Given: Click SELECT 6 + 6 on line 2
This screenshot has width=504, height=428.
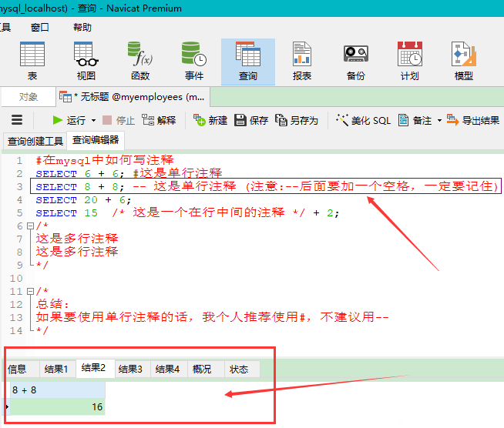Looking at the screenshot, I should click(x=79, y=174).
